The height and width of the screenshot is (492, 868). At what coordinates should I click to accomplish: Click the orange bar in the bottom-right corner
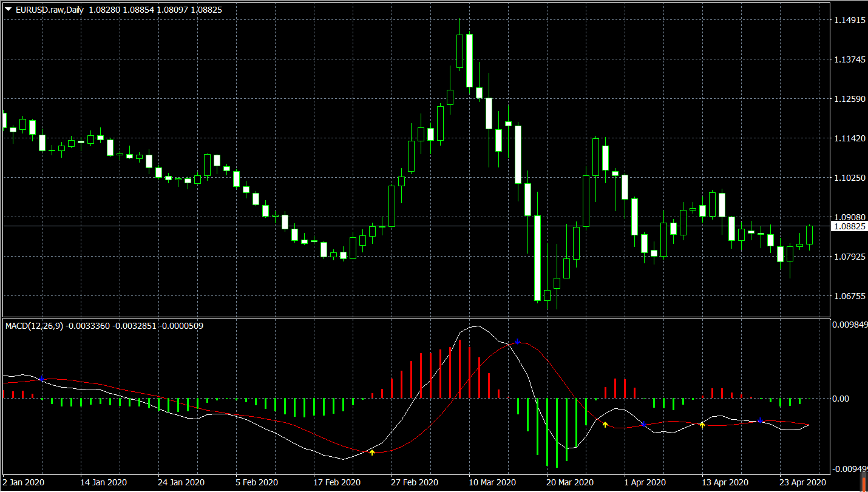[x=863, y=482]
